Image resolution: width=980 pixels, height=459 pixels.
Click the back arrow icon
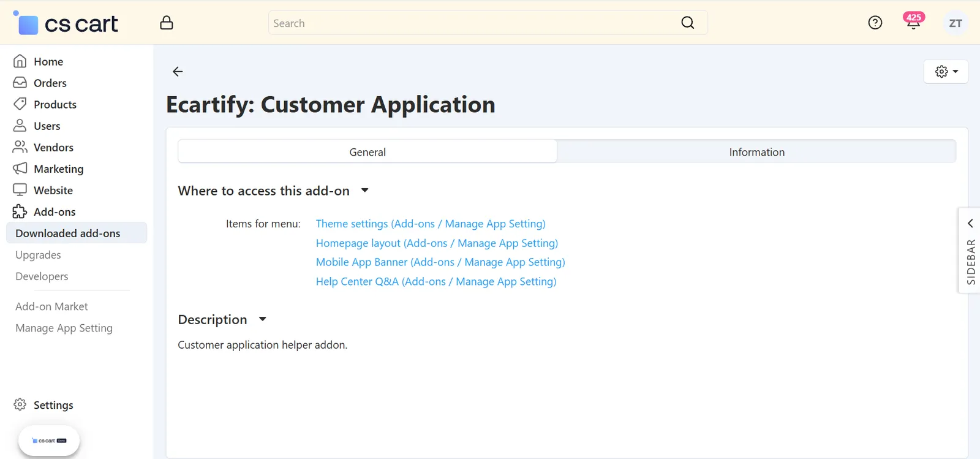178,72
